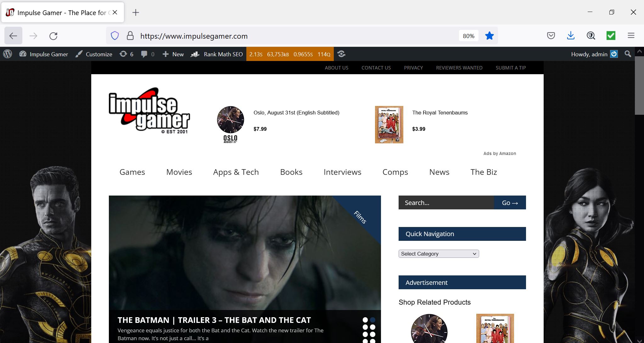Click the cache icon next to Query Monitor

pos(341,54)
